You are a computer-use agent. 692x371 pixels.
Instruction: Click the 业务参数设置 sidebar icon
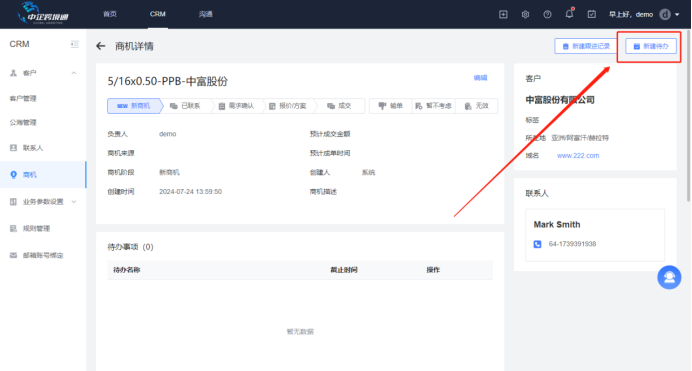(13, 202)
